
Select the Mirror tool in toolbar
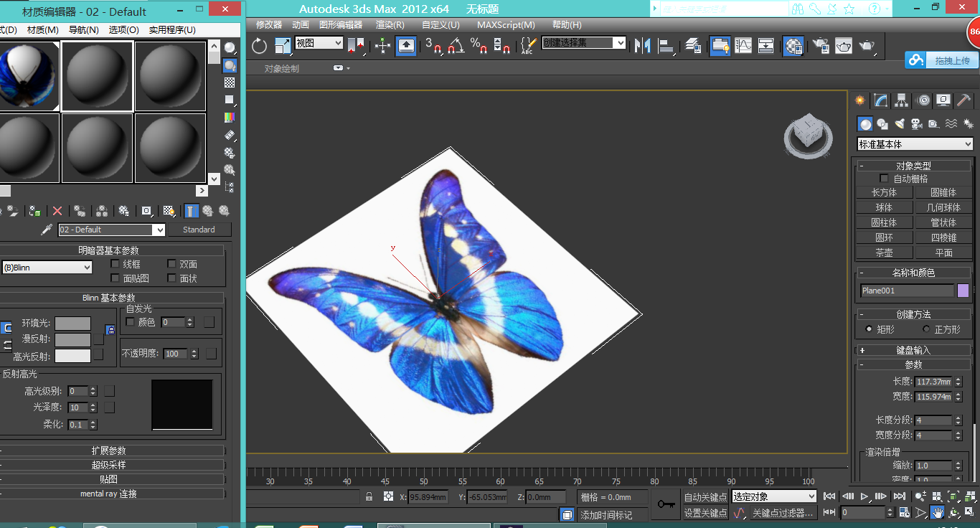point(642,46)
